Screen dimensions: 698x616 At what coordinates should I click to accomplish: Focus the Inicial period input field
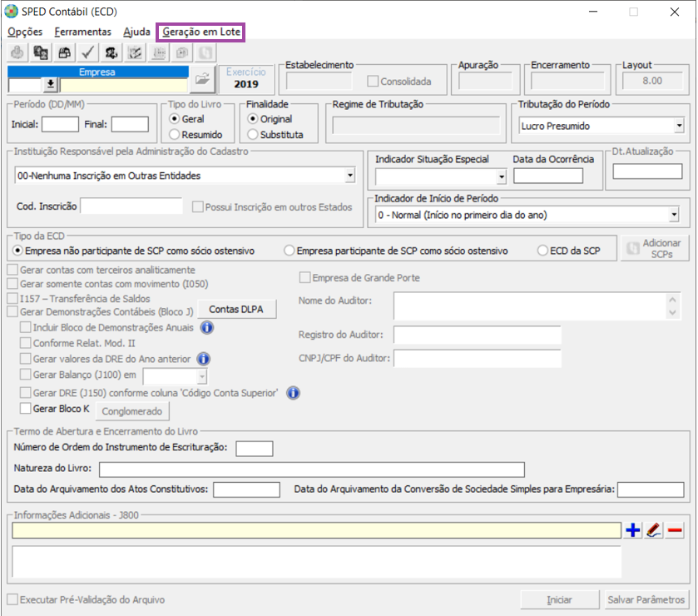click(x=60, y=124)
